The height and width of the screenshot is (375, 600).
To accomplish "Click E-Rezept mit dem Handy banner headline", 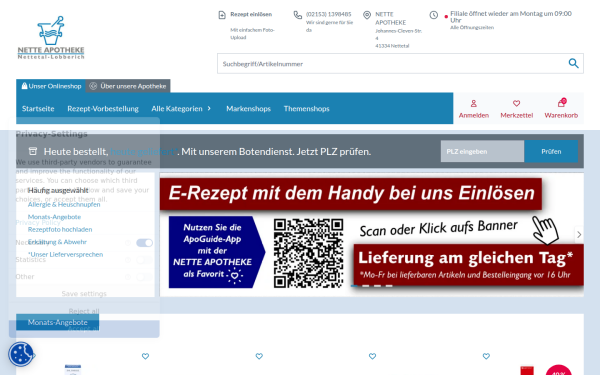I will tap(351, 193).
